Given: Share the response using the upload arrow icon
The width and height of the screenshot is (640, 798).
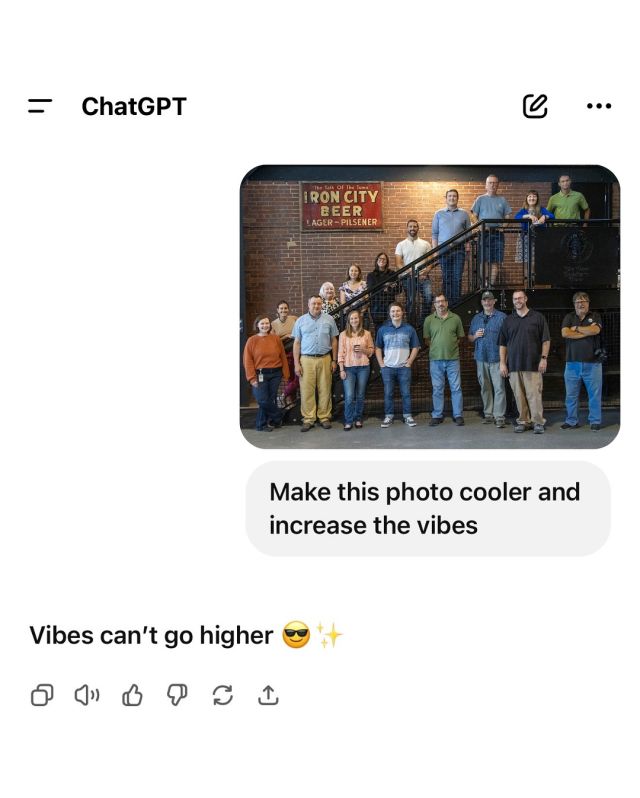Looking at the screenshot, I should pos(268,695).
